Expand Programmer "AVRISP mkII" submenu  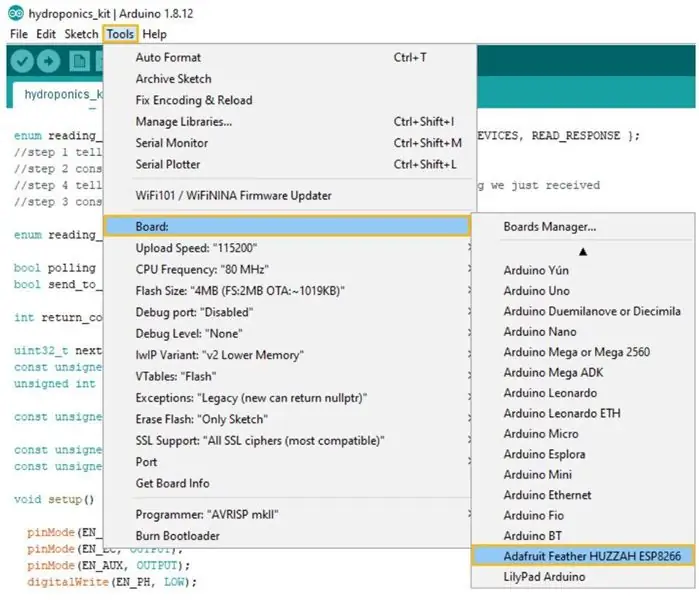[288, 515]
